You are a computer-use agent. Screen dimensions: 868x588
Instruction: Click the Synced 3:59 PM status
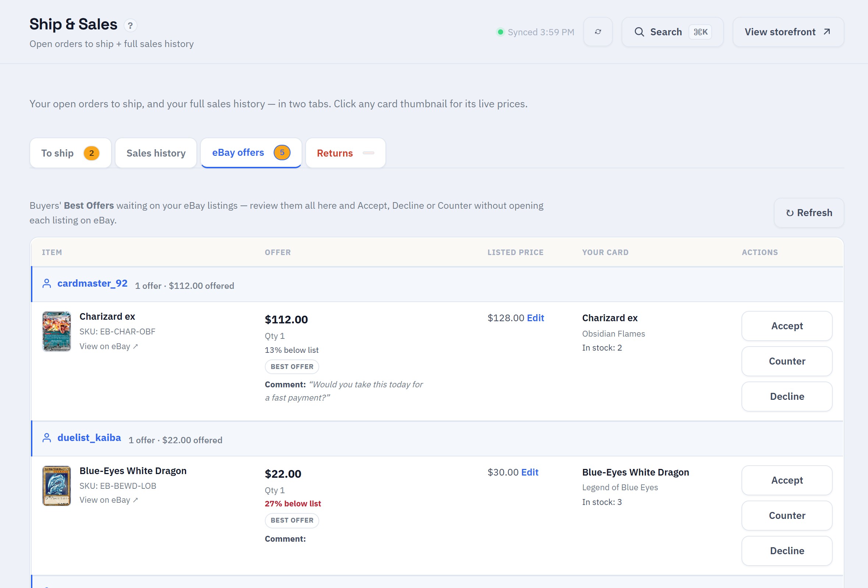pyautogui.click(x=540, y=32)
